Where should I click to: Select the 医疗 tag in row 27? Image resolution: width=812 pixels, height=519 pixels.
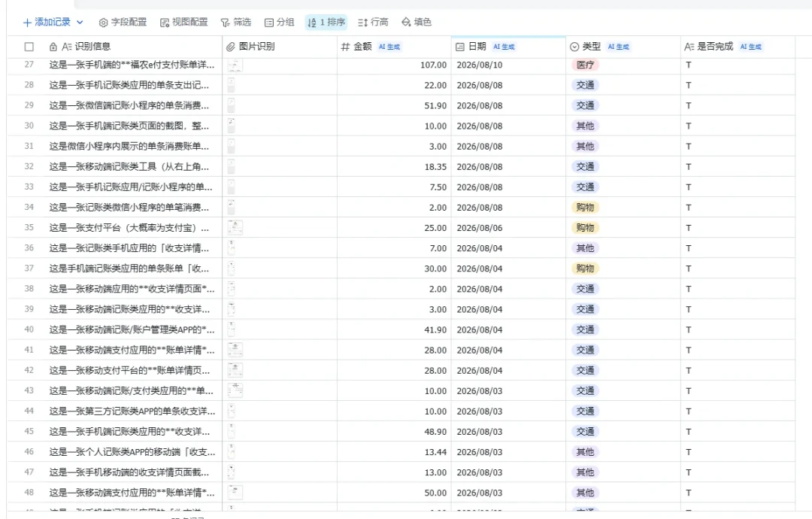pos(585,65)
